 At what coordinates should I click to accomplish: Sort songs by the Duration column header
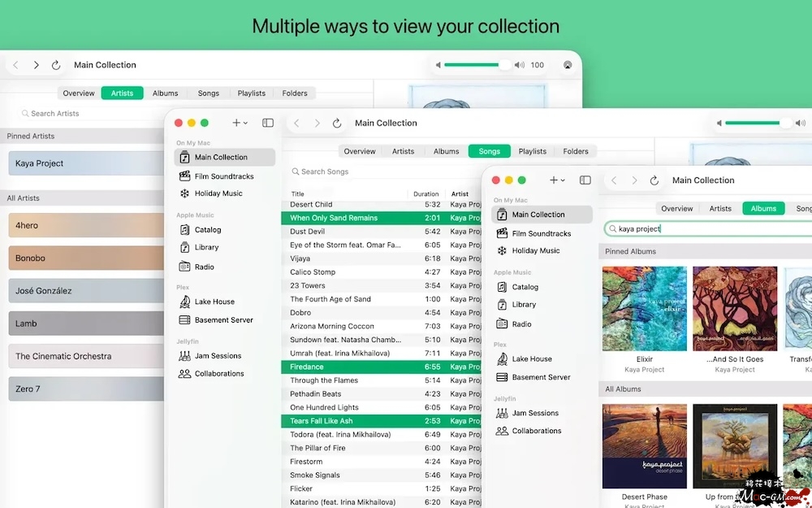coord(425,194)
